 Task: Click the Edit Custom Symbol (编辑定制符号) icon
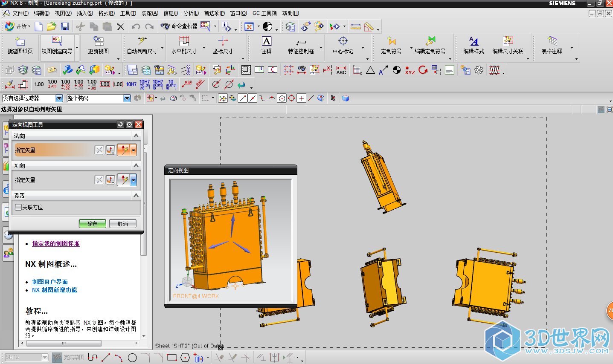pyautogui.click(x=430, y=41)
